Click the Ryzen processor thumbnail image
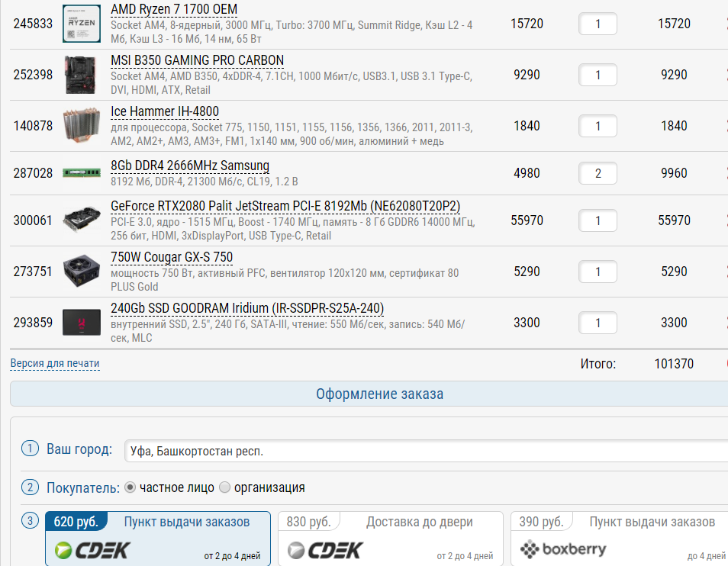Image resolution: width=728 pixels, height=566 pixels. click(x=82, y=24)
